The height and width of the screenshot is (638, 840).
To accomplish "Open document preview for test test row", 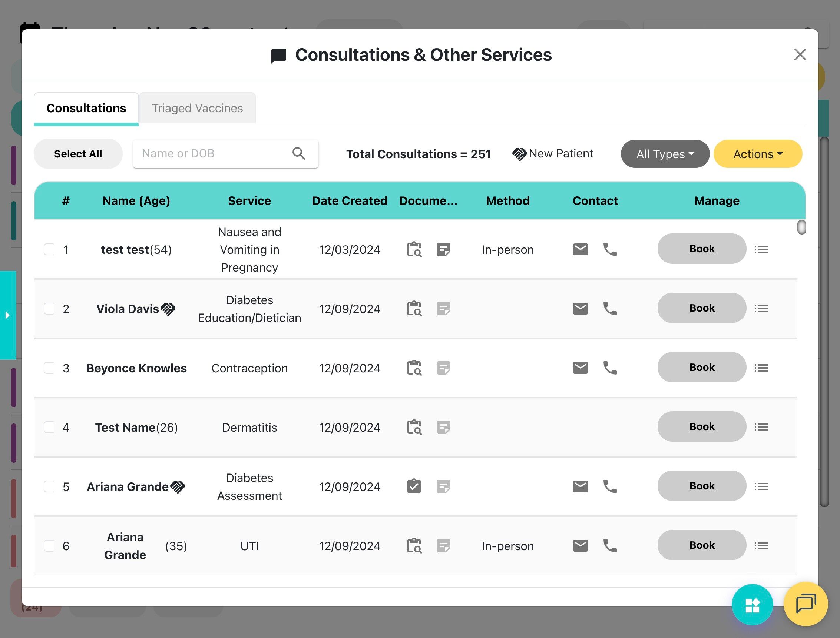I will pyautogui.click(x=414, y=249).
